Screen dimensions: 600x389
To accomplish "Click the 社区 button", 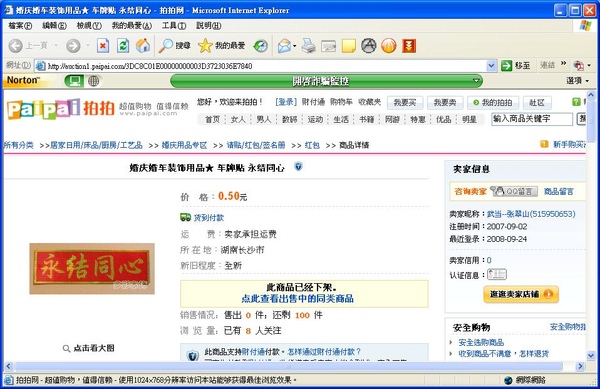I will point(537,103).
